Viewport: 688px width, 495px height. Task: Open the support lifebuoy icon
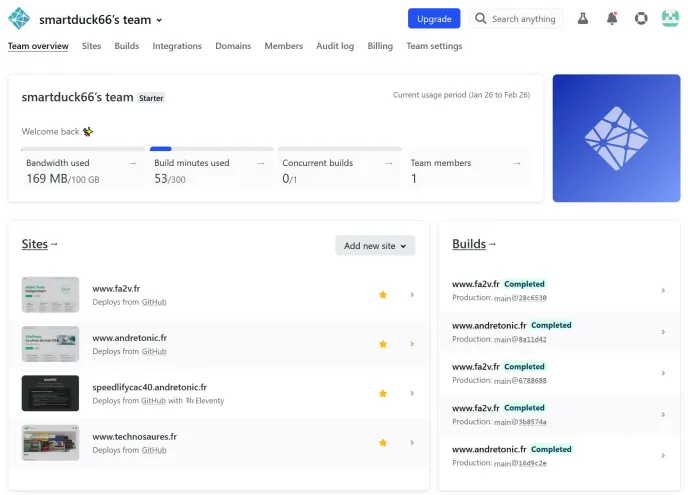pos(641,18)
